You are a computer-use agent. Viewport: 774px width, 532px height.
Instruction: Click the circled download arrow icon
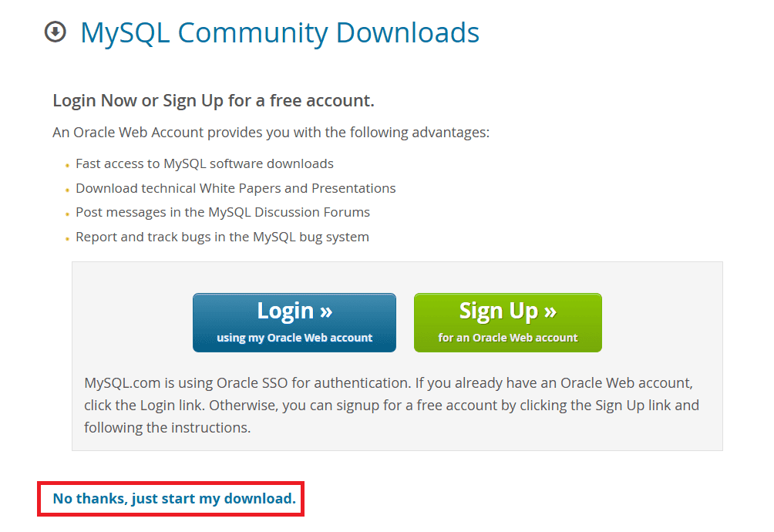[56, 32]
